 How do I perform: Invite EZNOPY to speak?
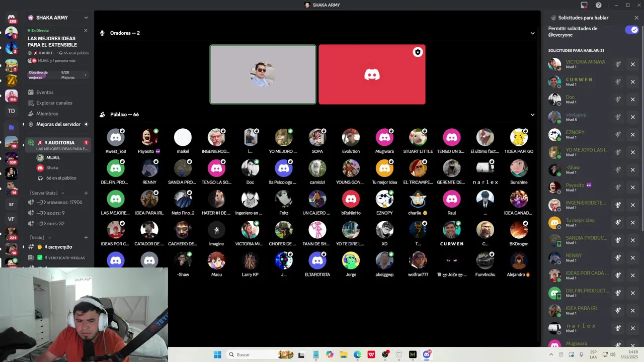point(618,135)
